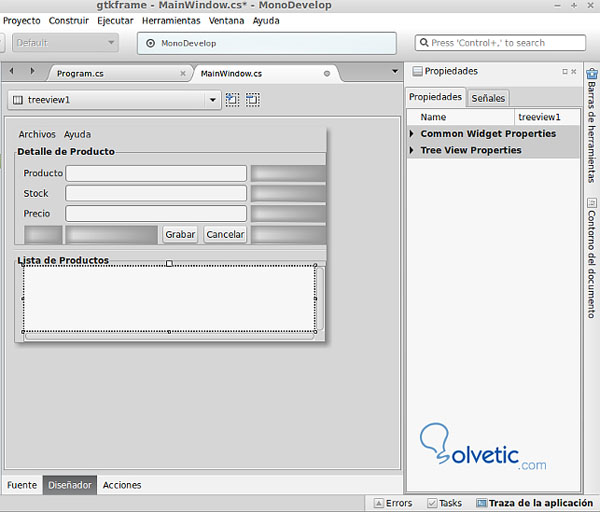Select the Propiedades tab in properties panel
The height and width of the screenshot is (512, 600).
(435, 97)
